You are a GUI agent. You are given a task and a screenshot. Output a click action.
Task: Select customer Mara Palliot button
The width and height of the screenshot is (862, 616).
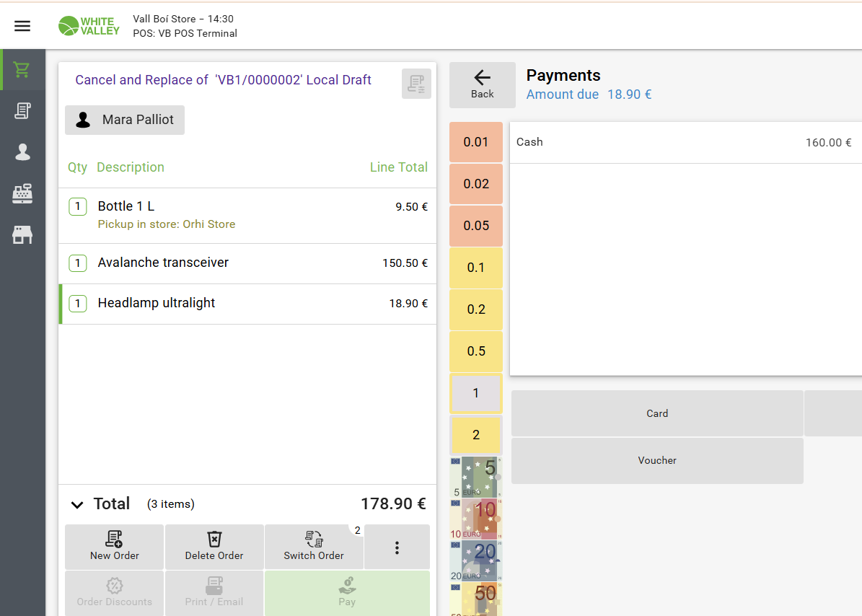125,120
